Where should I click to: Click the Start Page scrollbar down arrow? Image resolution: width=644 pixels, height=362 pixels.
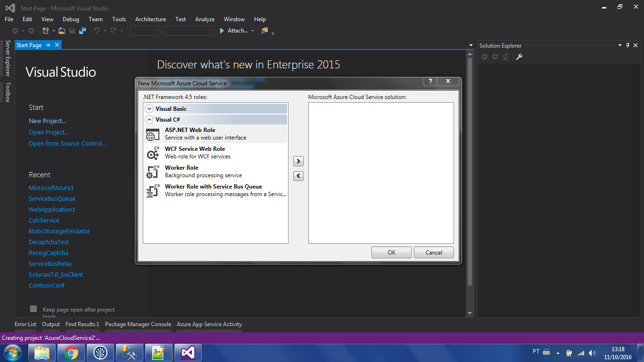[470, 313]
